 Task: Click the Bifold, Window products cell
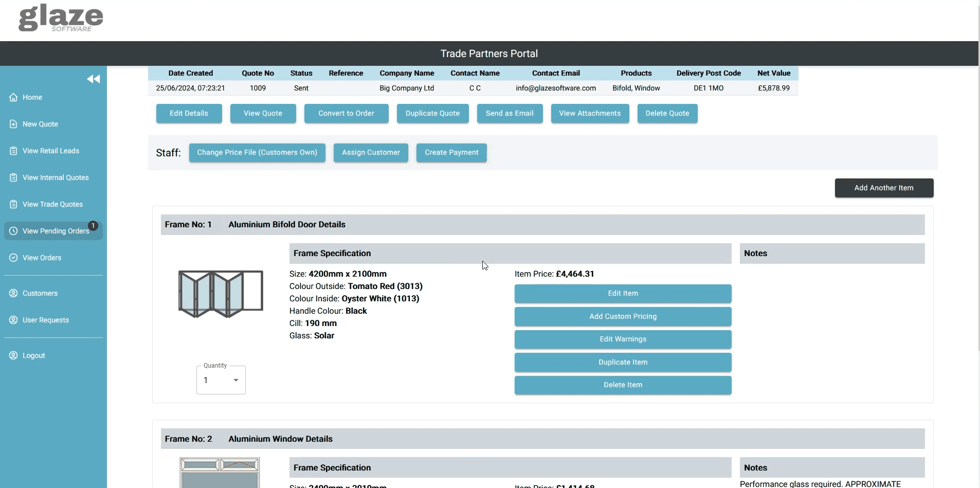(x=636, y=88)
